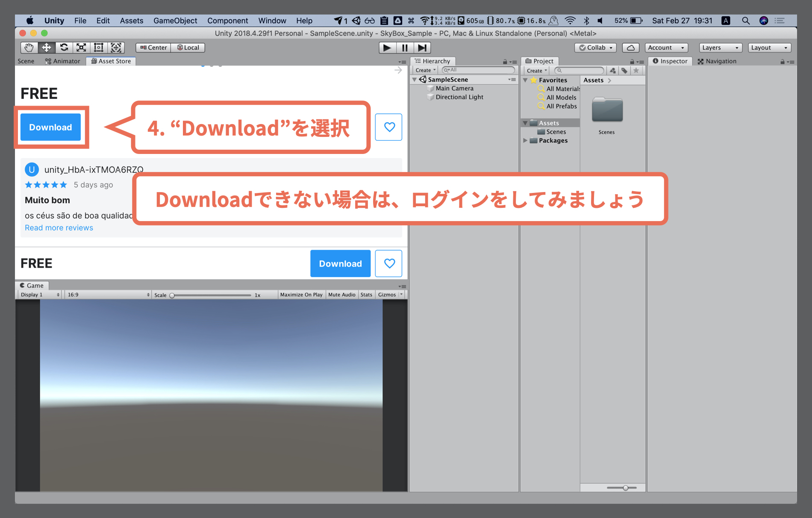Switch to the Scene tab
Viewport: 812px width, 518px height.
[26, 61]
